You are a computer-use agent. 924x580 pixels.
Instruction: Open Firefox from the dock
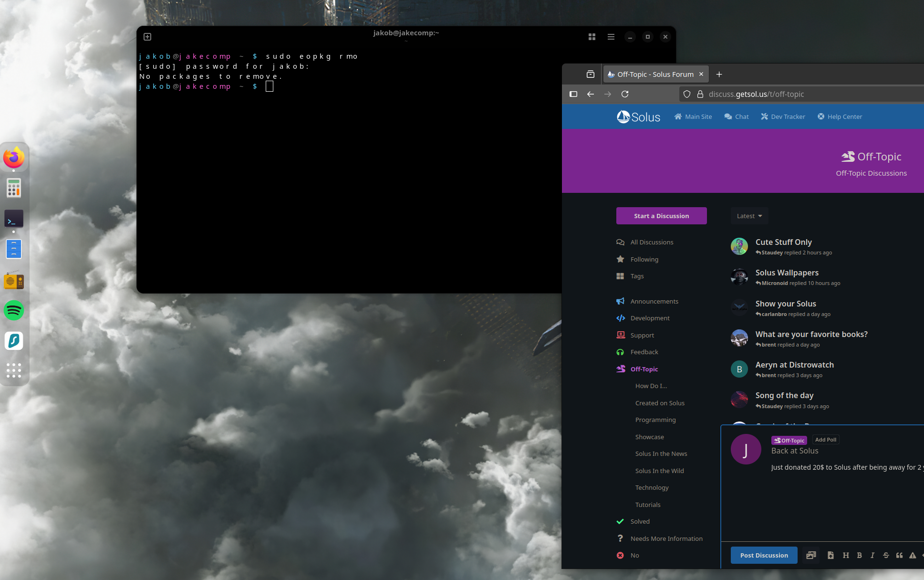[x=14, y=158]
